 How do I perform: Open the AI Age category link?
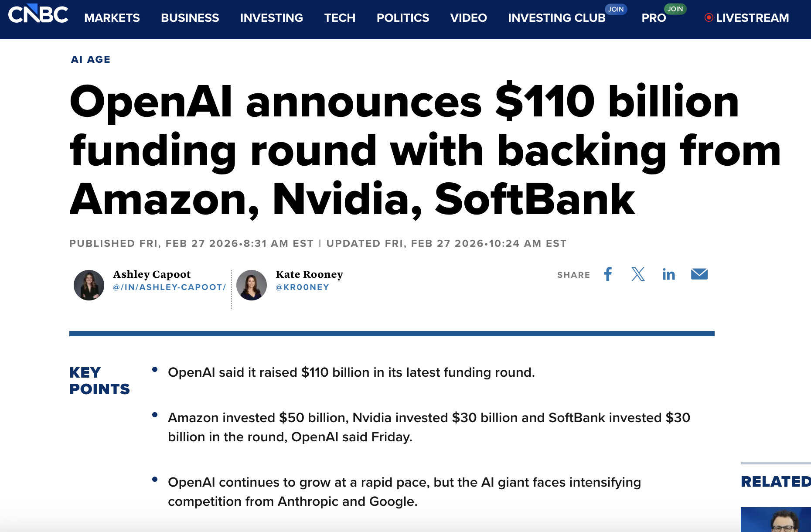[x=91, y=59]
